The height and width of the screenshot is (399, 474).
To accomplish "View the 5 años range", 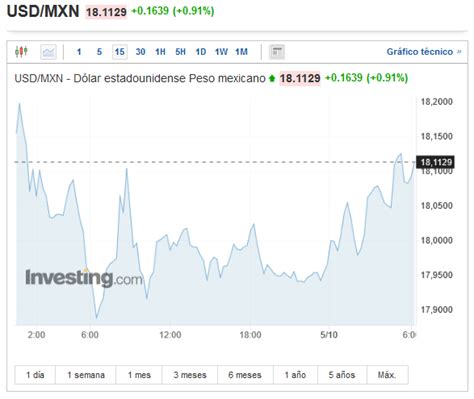I will pyautogui.click(x=342, y=375).
